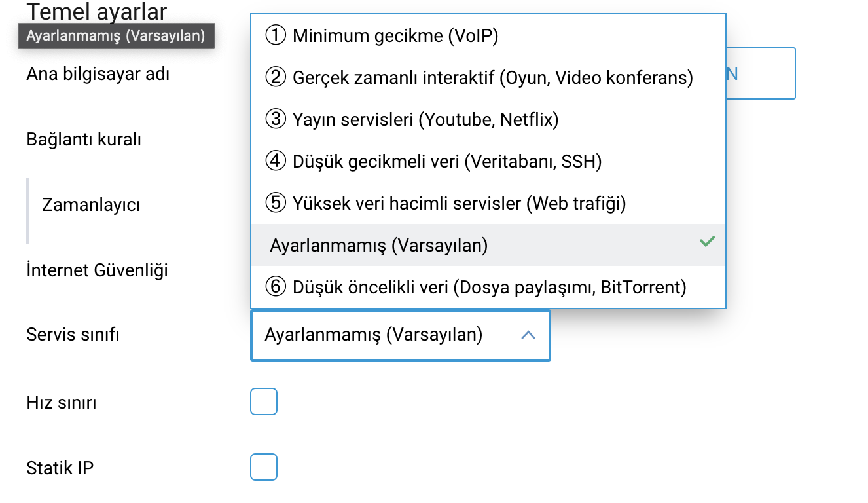Click the Zamanlayıcı label
Viewport: 868px width, 503px height.
(x=91, y=205)
